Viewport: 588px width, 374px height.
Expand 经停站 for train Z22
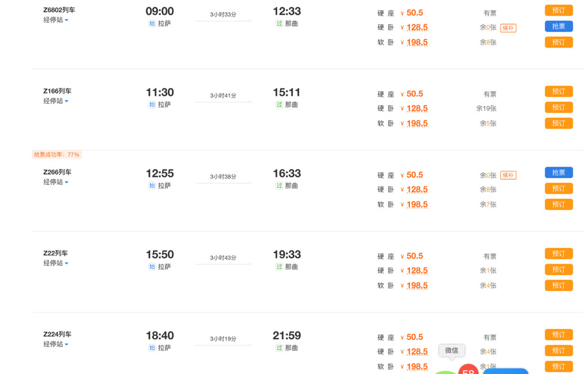56,263
